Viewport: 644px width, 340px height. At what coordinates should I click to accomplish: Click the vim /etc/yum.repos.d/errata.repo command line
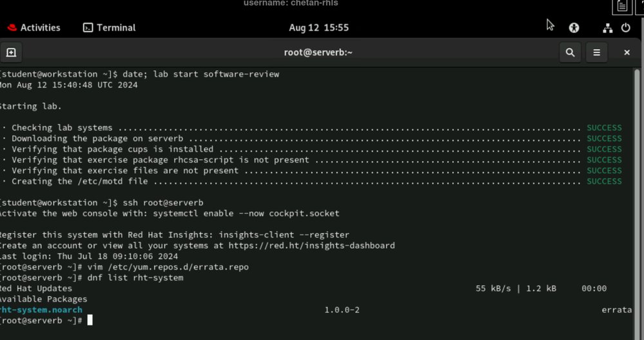(166, 267)
